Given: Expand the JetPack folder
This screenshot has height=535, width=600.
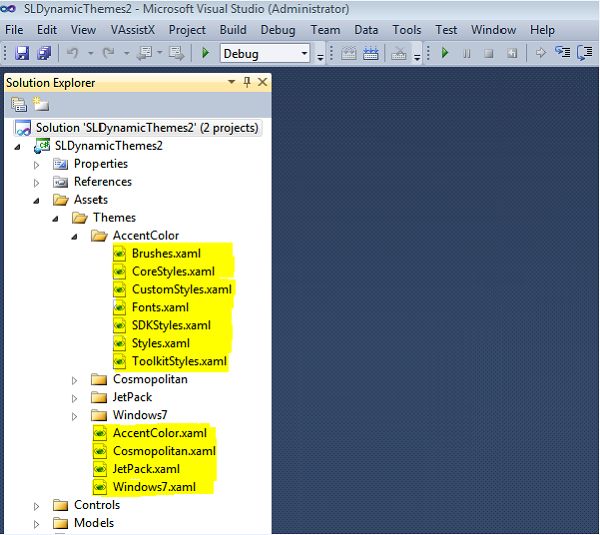Looking at the screenshot, I should pyautogui.click(x=74, y=398).
